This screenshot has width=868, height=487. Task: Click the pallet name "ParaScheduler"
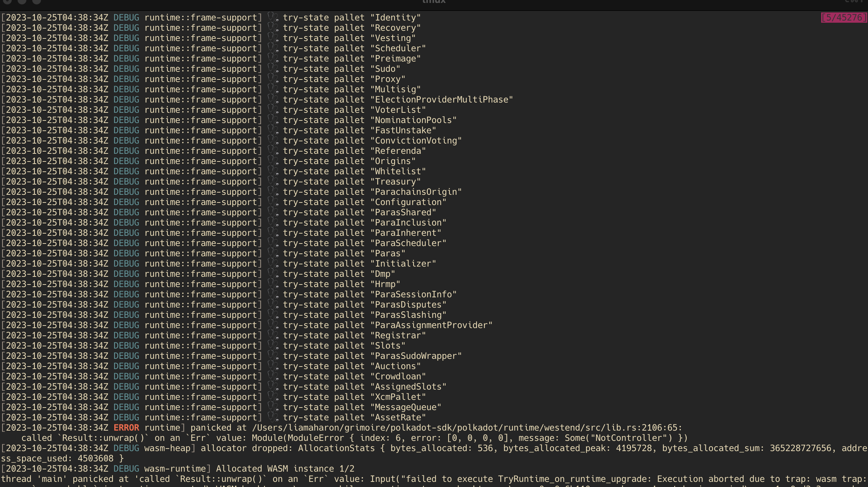click(x=408, y=243)
